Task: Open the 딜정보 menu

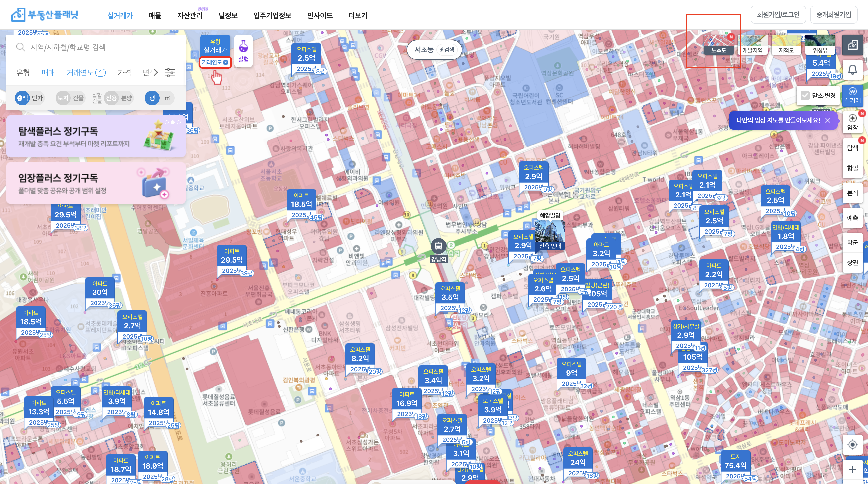Action: [228, 15]
